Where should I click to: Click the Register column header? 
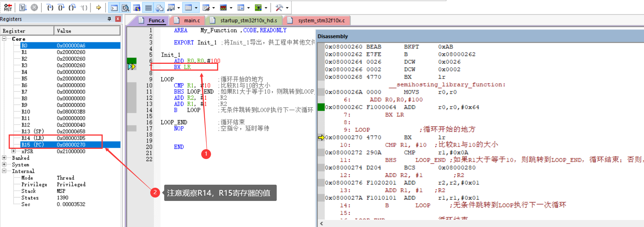pyautogui.click(x=27, y=31)
